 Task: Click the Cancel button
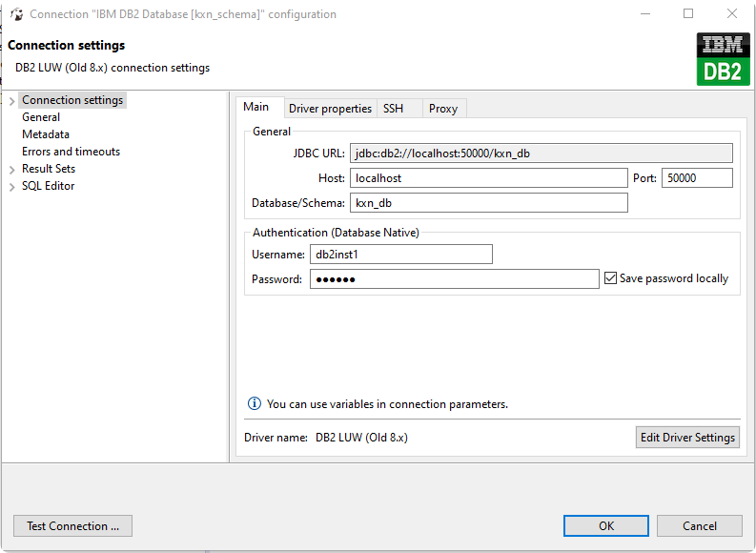click(x=699, y=525)
